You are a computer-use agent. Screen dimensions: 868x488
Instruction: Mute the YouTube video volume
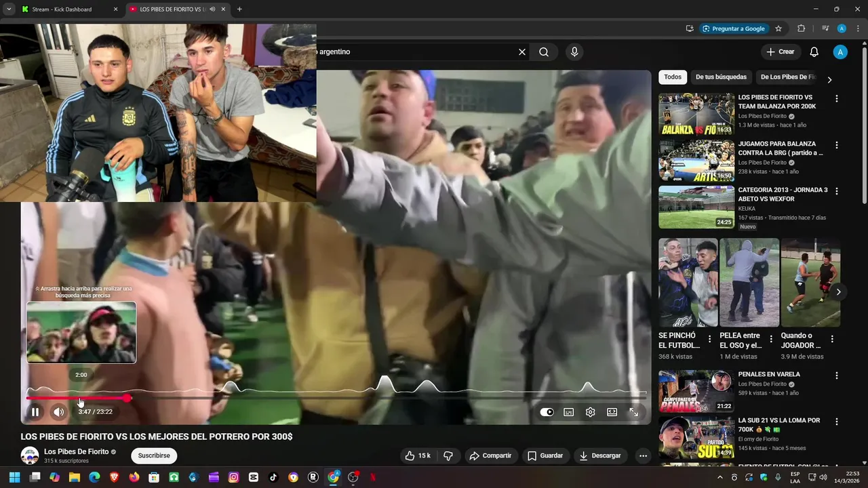tap(59, 411)
